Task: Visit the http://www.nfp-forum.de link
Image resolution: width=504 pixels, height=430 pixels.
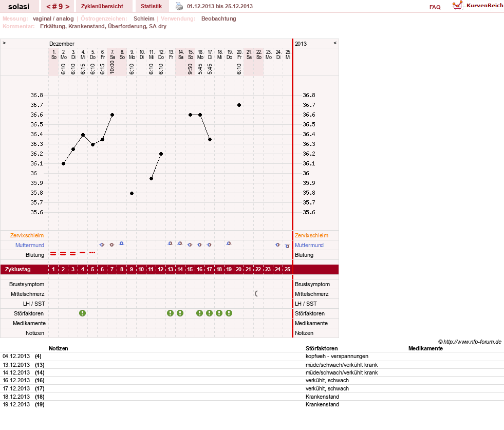Action: point(472,342)
